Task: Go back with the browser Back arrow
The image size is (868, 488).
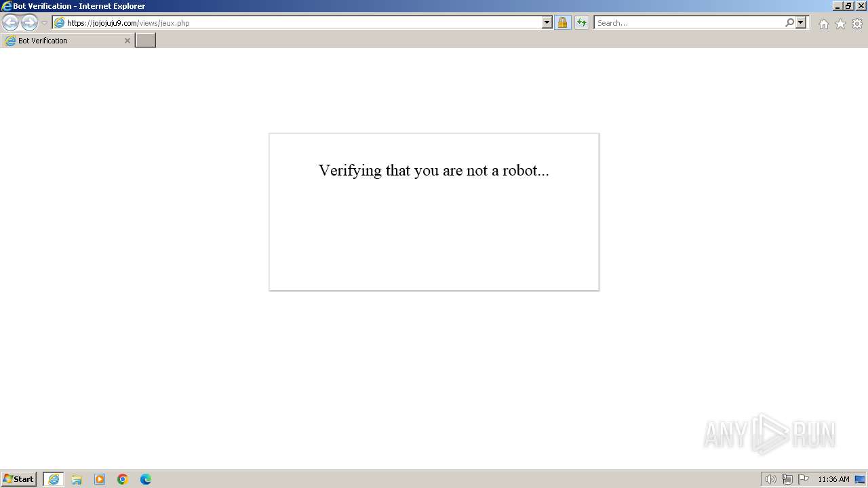Action: point(10,22)
